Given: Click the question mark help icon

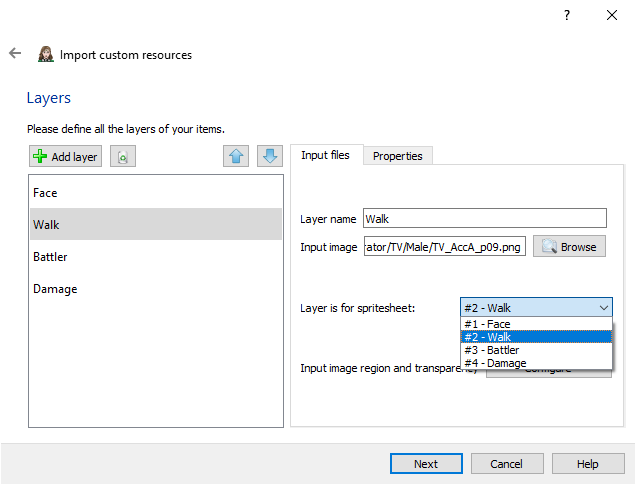Looking at the screenshot, I should tap(566, 15).
